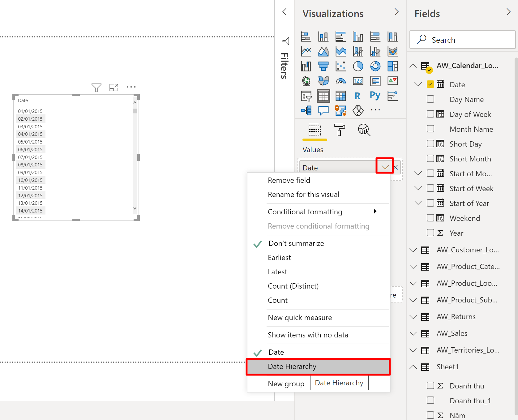Collapse the Visualizations pane chevron
The width and height of the screenshot is (518, 420).
click(397, 12)
